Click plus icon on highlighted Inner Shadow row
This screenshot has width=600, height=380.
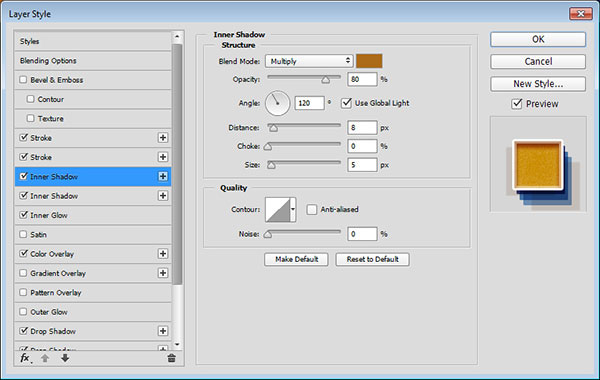[x=163, y=176]
